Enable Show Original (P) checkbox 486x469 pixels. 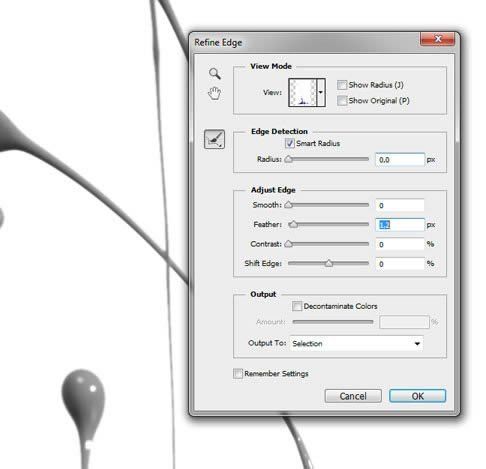point(342,100)
